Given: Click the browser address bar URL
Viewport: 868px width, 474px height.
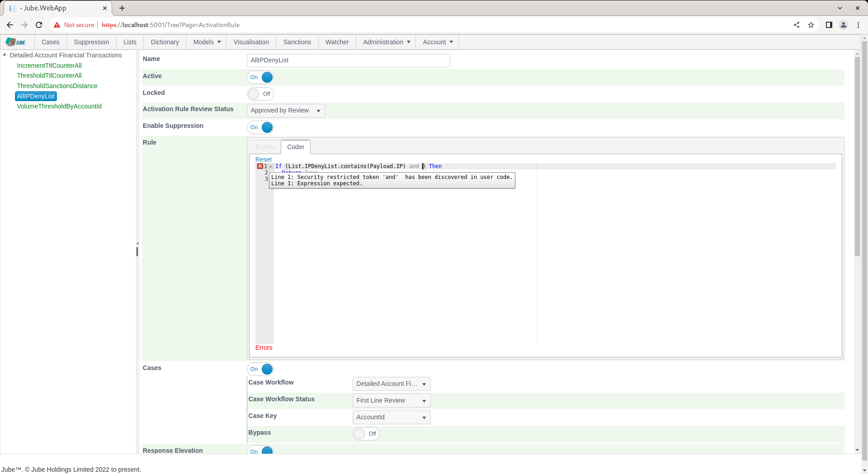Looking at the screenshot, I should coord(171,25).
